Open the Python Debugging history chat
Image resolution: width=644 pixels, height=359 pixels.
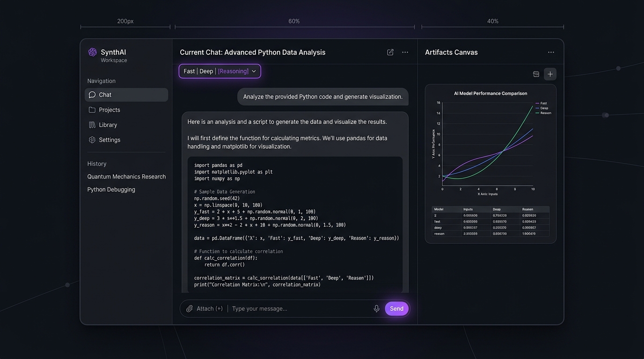pyautogui.click(x=111, y=189)
